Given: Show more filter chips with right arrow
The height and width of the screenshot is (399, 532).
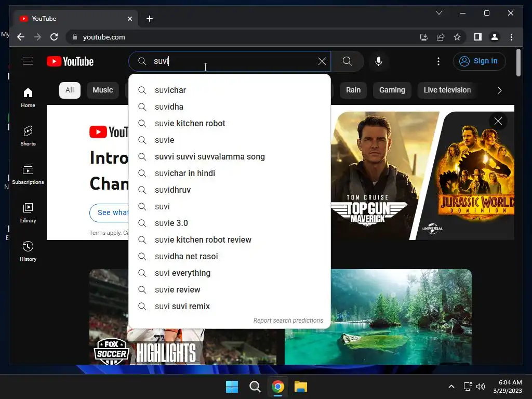Looking at the screenshot, I should pyautogui.click(x=499, y=90).
